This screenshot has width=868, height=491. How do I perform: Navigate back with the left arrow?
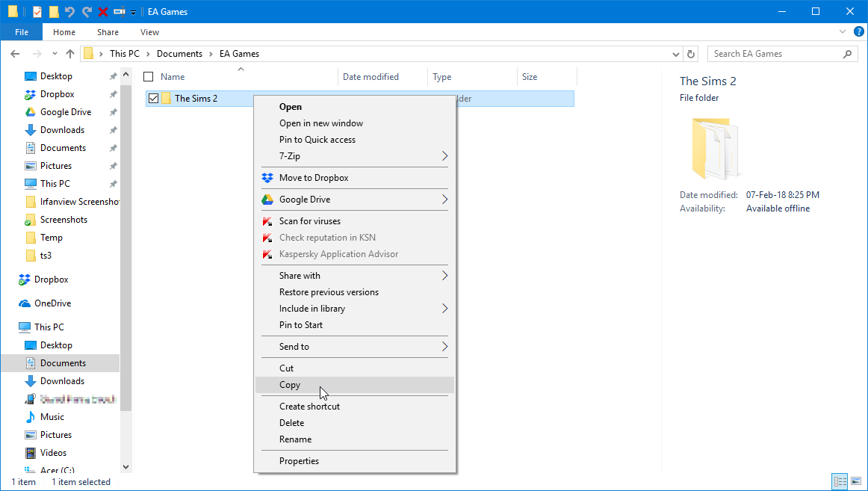click(x=16, y=54)
